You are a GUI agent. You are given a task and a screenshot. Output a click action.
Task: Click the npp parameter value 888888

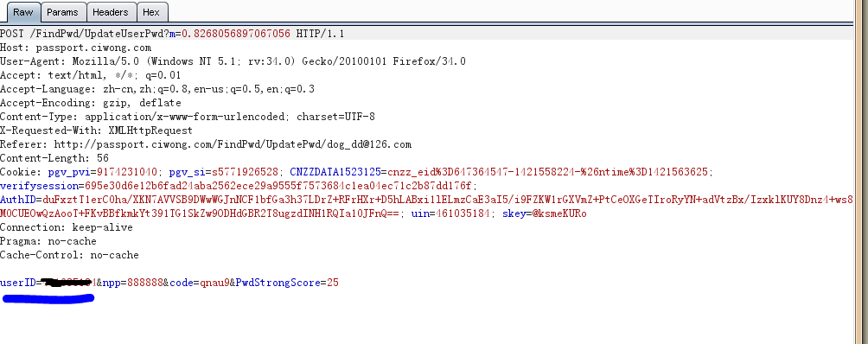pyautogui.click(x=145, y=283)
